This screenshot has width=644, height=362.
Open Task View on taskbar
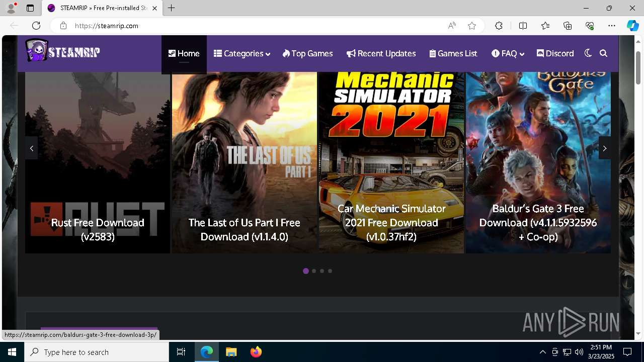(x=181, y=352)
